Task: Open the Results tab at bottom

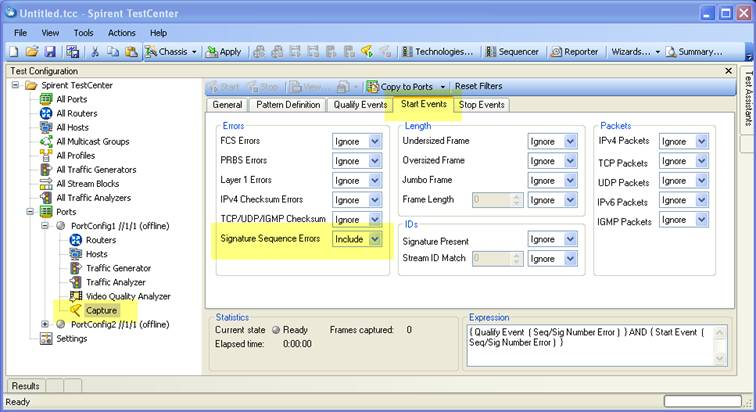Action: point(26,386)
